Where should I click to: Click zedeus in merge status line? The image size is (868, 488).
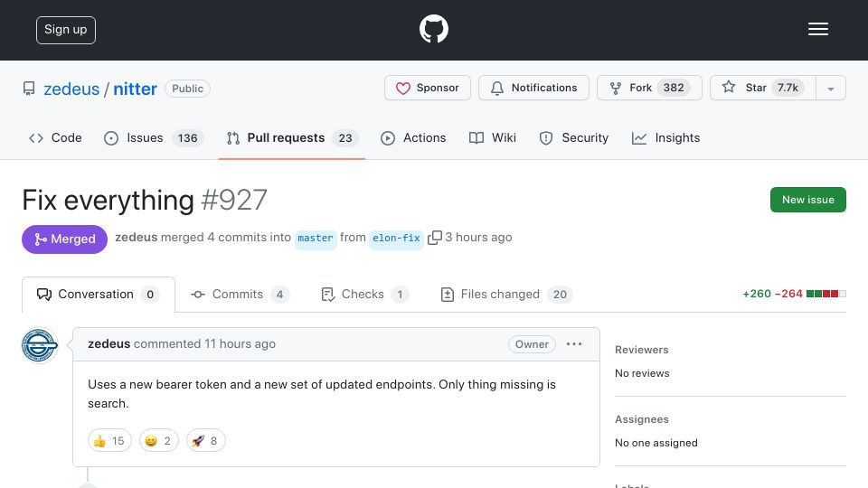[x=137, y=238]
